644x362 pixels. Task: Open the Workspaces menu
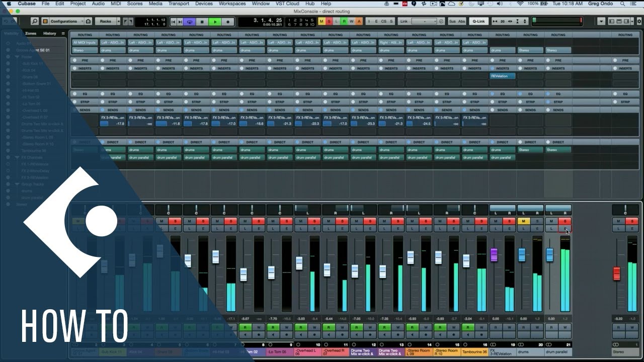(232, 4)
